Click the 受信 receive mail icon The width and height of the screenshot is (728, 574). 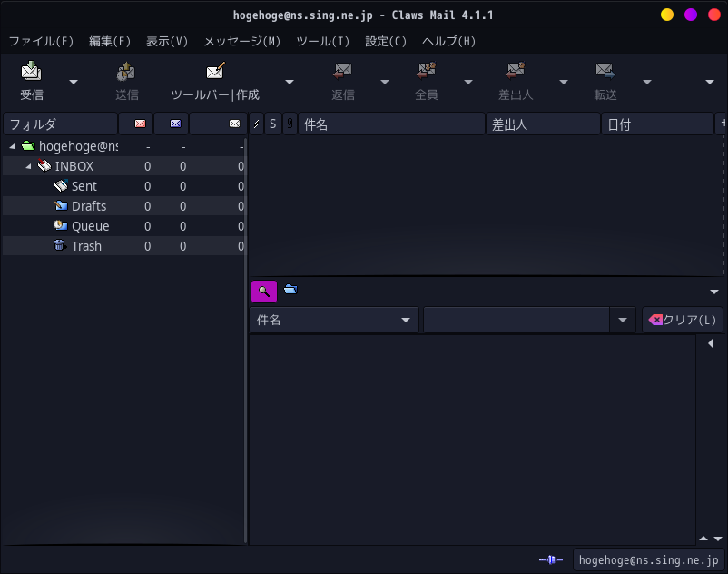tap(31, 71)
